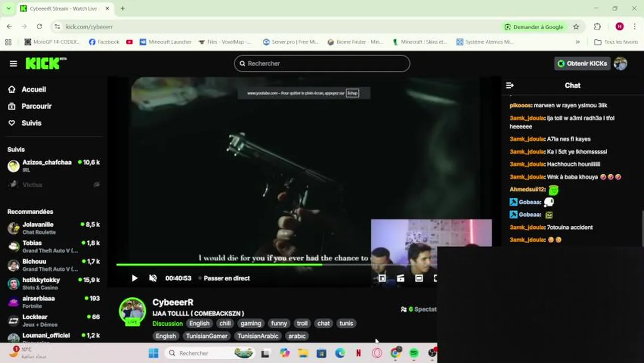Toggle the mini player icon

(382, 278)
